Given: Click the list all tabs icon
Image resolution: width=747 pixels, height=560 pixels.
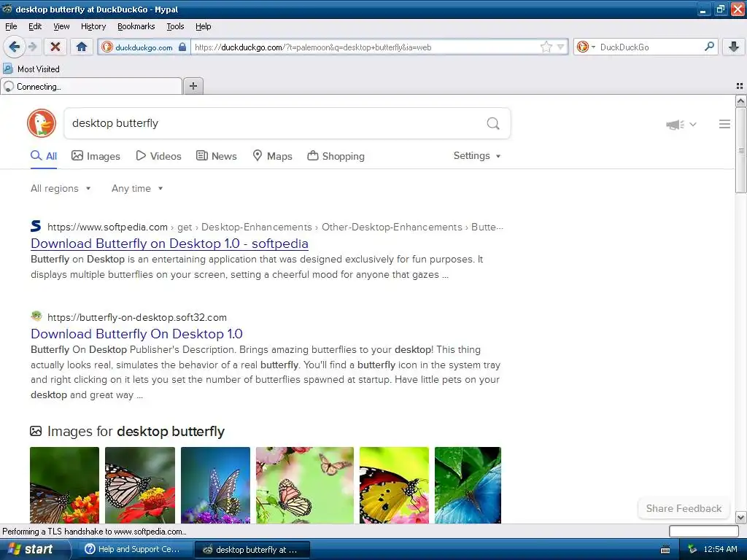Looking at the screenshot, I should tap(740, 86).
